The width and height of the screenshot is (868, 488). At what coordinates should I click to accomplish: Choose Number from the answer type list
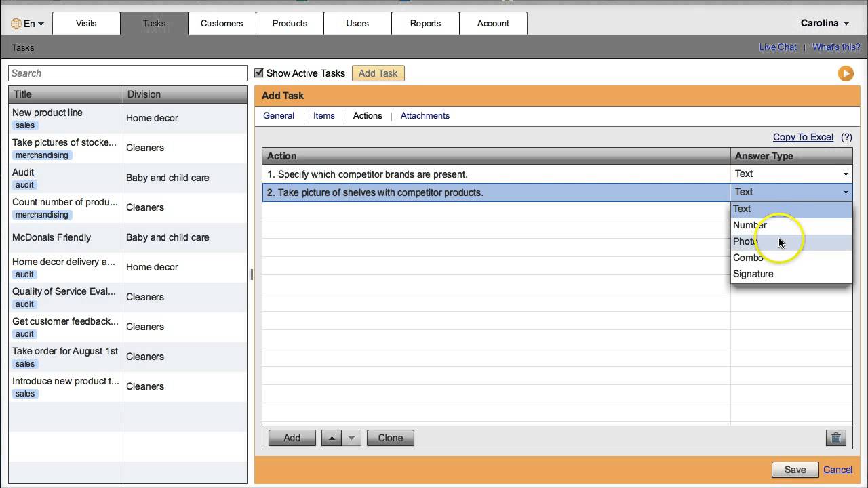pyautogui.click(x=791, y=225)
